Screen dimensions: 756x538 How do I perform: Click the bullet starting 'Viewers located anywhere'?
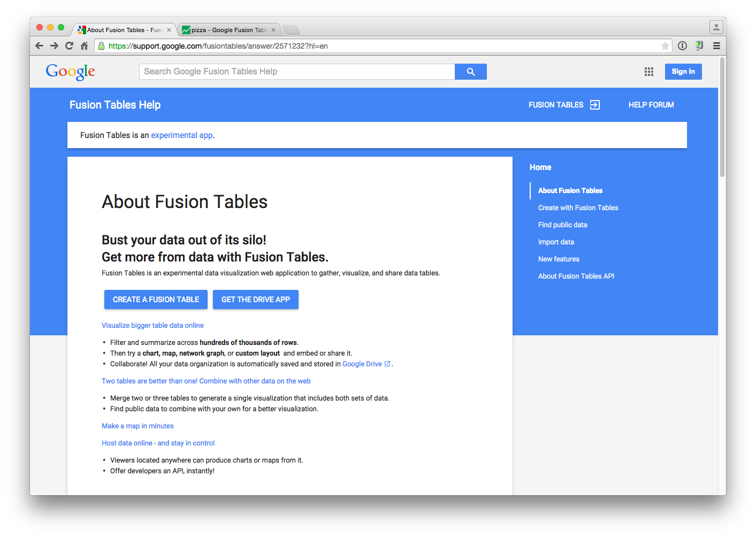(x=207, y=460)
